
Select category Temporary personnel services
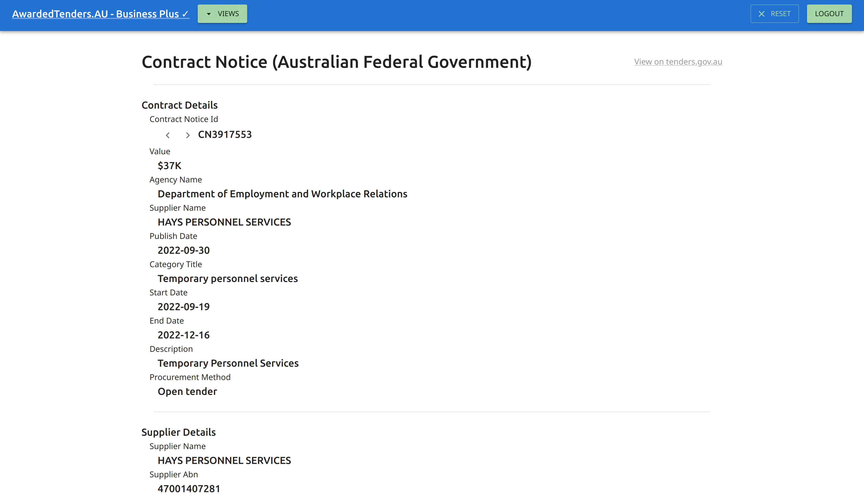[228, 278]
